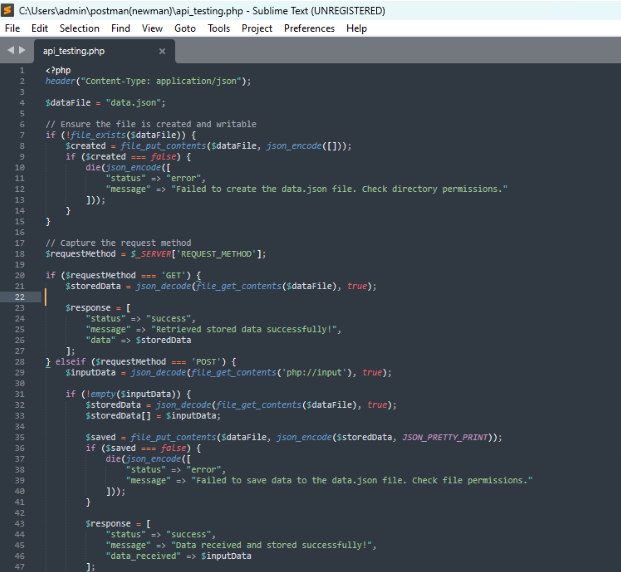Open the Edit menu
This screenshot has height=572, width=621.
[40, 28]
